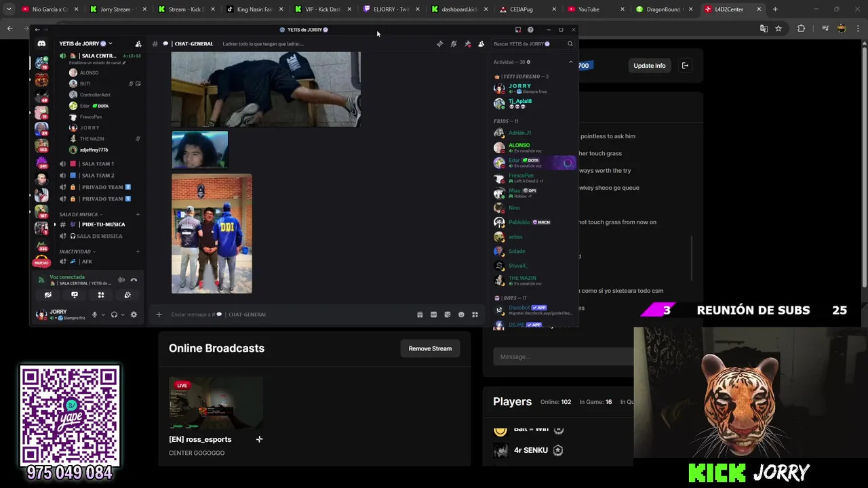Toggle notification settings bell in channel header
This screenshot has height=488, width=868.
454,43
